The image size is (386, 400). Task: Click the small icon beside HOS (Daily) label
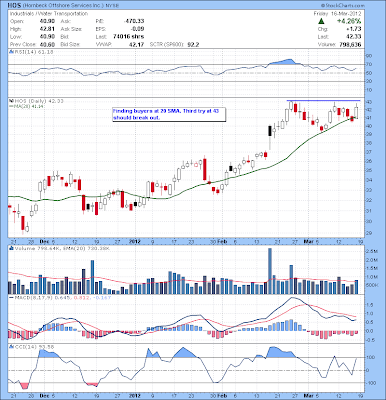click(11, 101)
